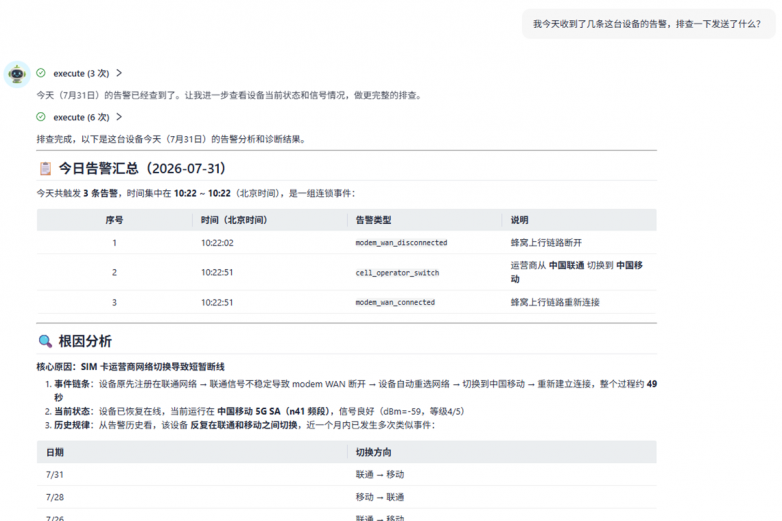Click the 事件链条 list item
Image resolution: width=782 pixels, height=521 pixels.
pyautogui.click(x=351, y=390)
